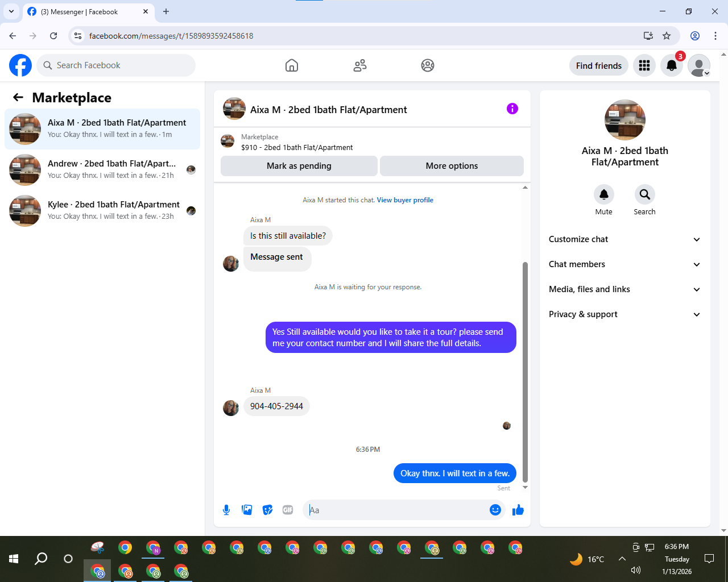Click the browser address bar URL
The width and height of the screenshot is (728, 582).
171,36
